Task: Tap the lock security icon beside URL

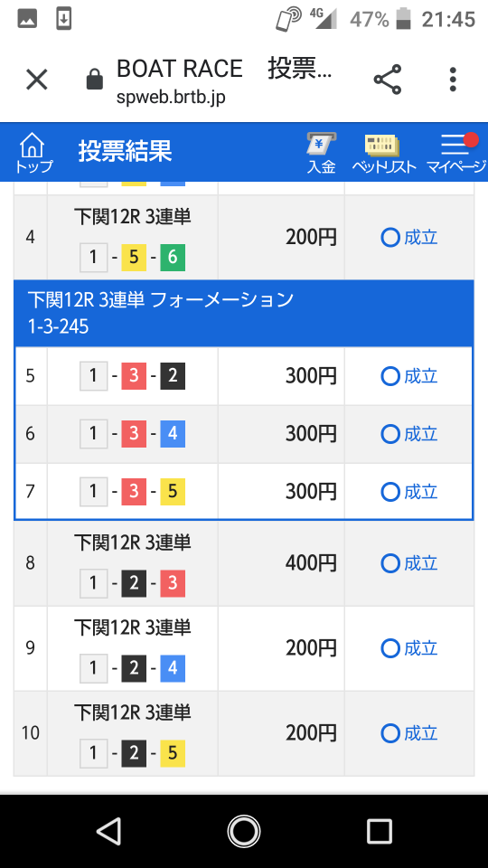Action: coord(95,80)
